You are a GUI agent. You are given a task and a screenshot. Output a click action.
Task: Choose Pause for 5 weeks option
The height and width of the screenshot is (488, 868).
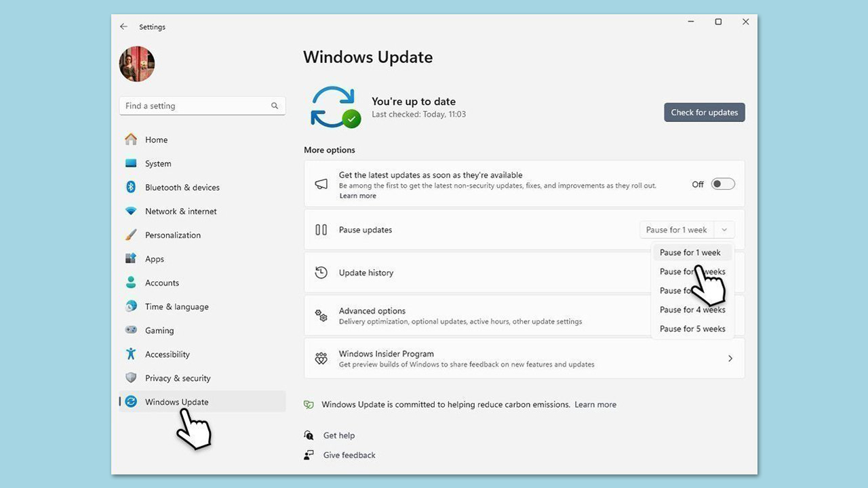[692, 329]
